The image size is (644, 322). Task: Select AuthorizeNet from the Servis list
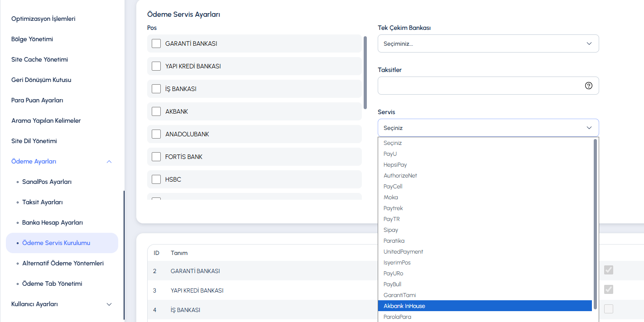(485, 176)
